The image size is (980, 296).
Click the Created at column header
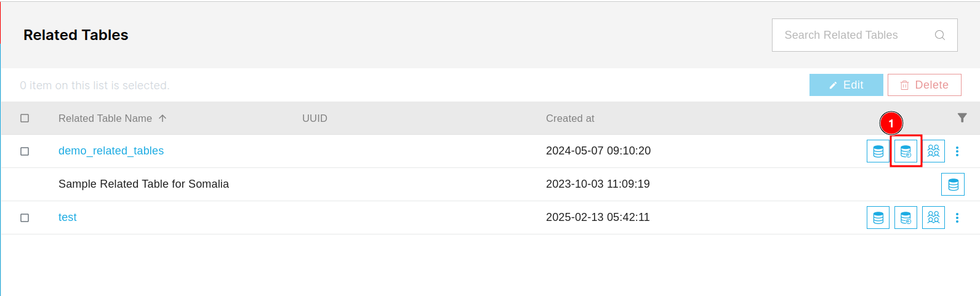click(570, 118)
